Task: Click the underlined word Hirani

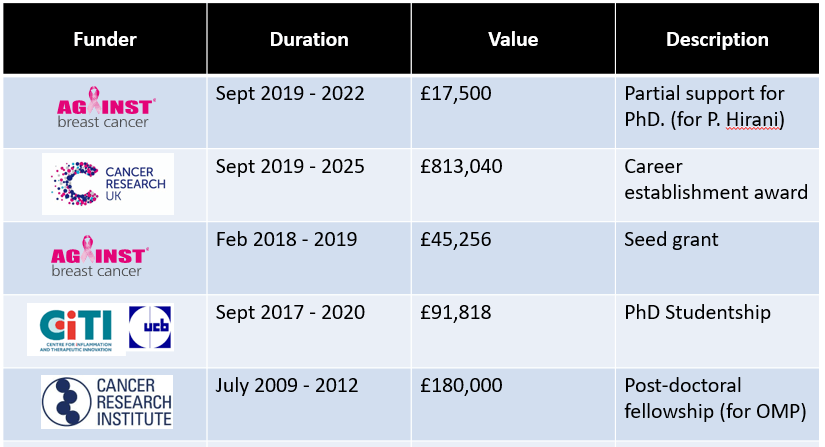Action: [753, 120]
